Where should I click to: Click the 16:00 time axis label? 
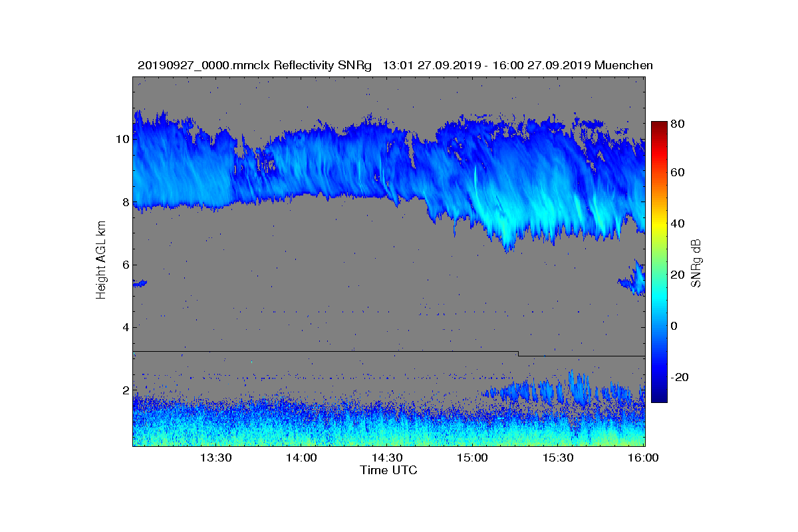click(644, 458)
